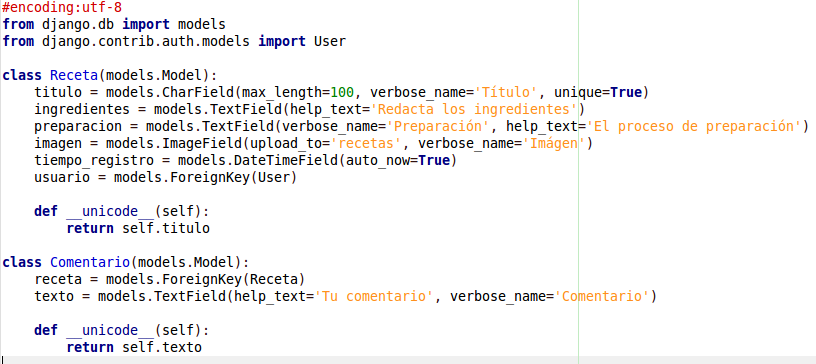Click the string 'Tu comentario'
The height and width of the screenshot is (364, 816).
[374, 296]
